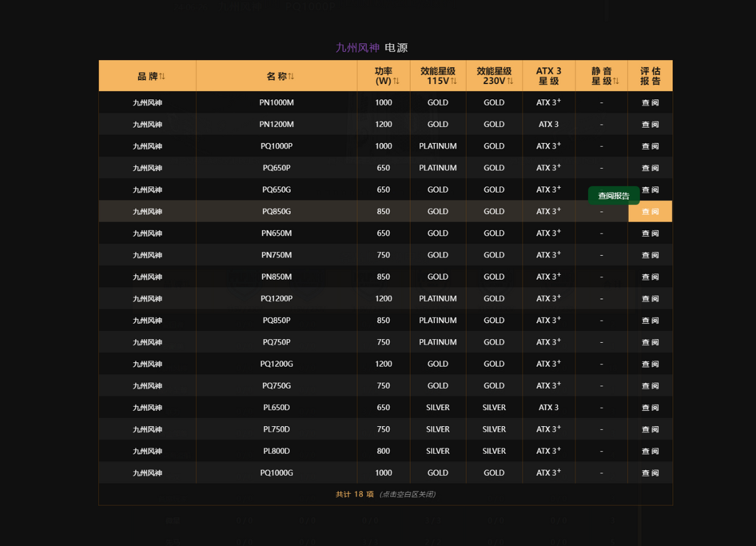Screen dimensions: 756x546
Task: Select the PN850M model name
Action: 277,277
